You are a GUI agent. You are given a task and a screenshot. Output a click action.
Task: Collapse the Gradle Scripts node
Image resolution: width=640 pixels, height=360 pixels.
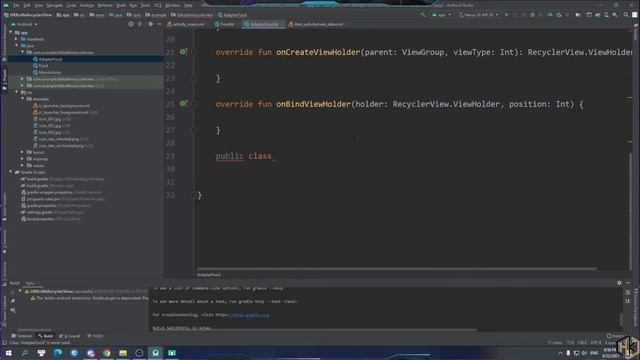tap(11, 172)
